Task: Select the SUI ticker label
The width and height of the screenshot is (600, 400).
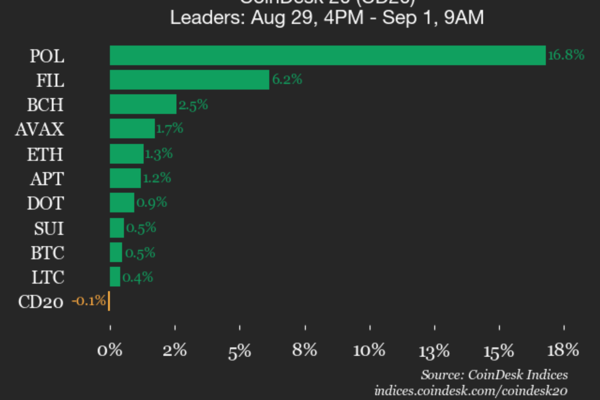Action: click(x=47, y=227)
